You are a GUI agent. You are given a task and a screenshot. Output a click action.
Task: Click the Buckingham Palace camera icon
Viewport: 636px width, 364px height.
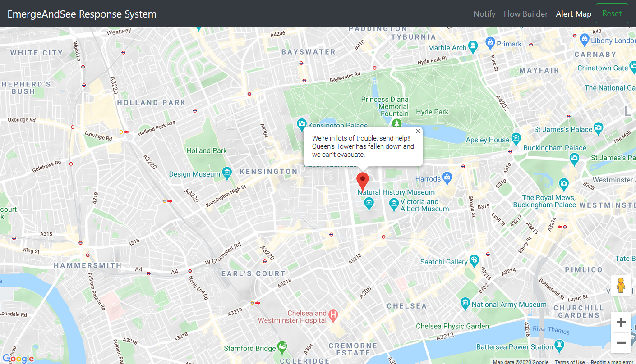pyautogui.click(x=574, y=158)
